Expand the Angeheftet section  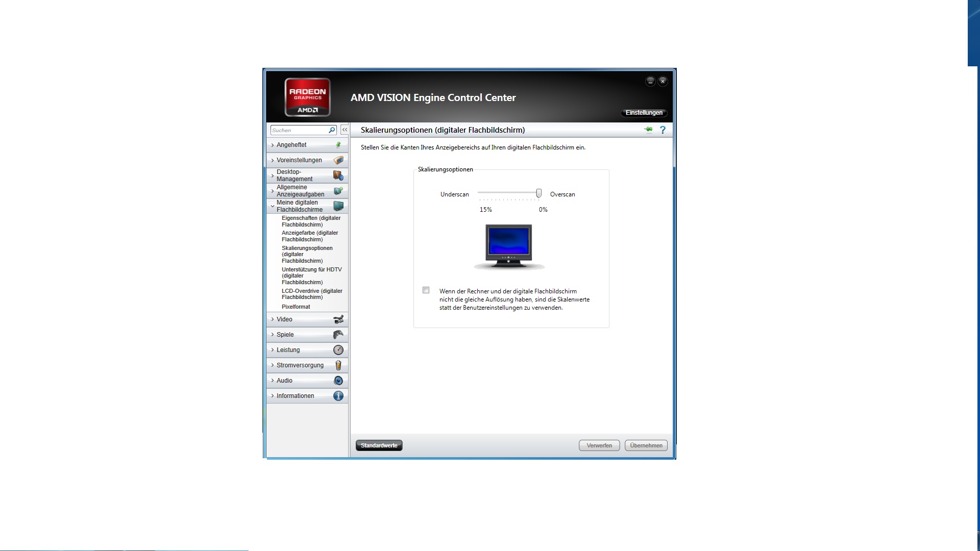pyautogui.click(x=307, y=145)
